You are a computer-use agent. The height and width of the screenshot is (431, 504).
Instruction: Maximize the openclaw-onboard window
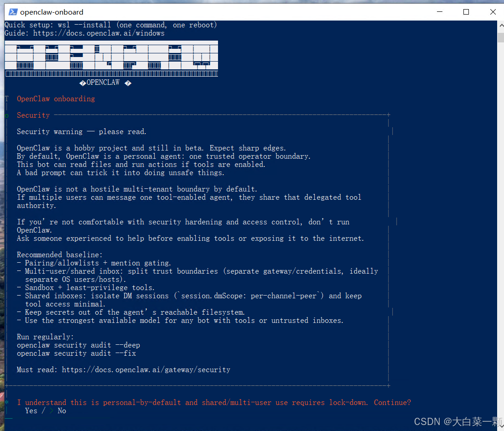coord(466,12)
